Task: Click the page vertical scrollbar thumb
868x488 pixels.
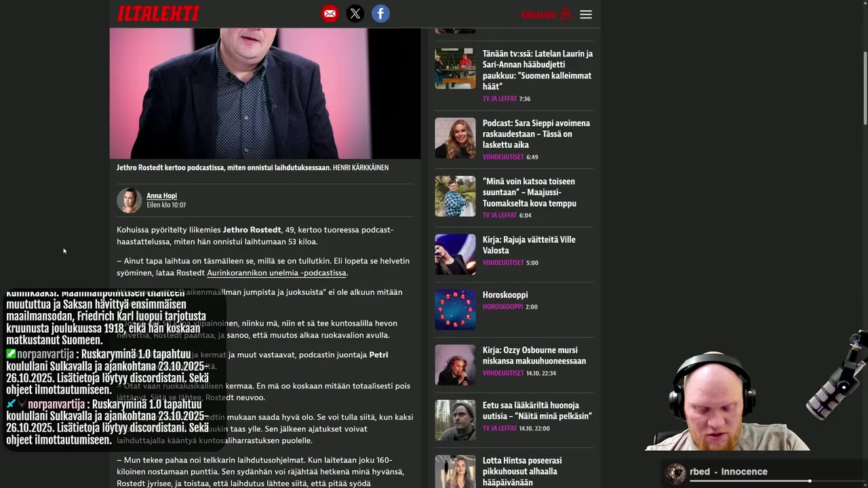Action: (x=865, y=88)
